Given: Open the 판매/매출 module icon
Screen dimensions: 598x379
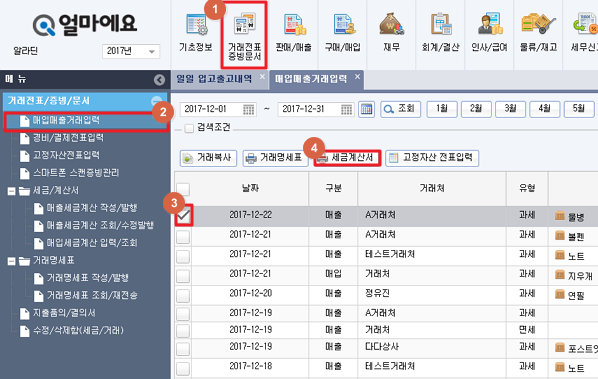Looking at the screenshot, I should point(293,33).
